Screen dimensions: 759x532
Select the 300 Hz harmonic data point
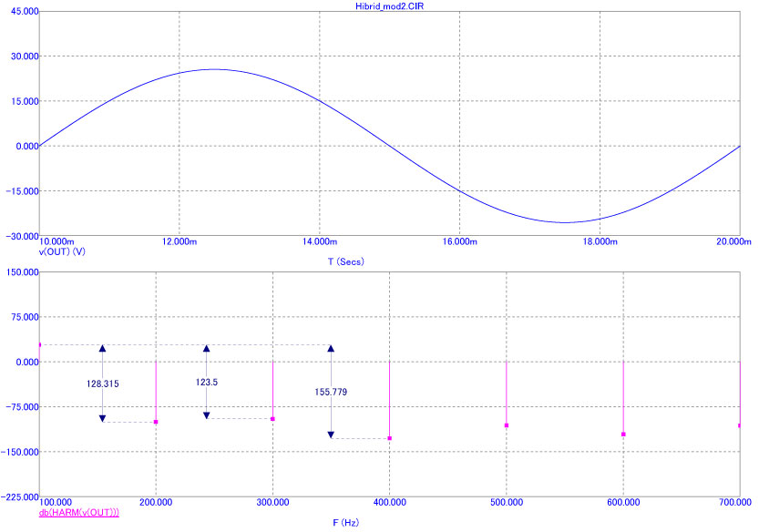(273, 419)
